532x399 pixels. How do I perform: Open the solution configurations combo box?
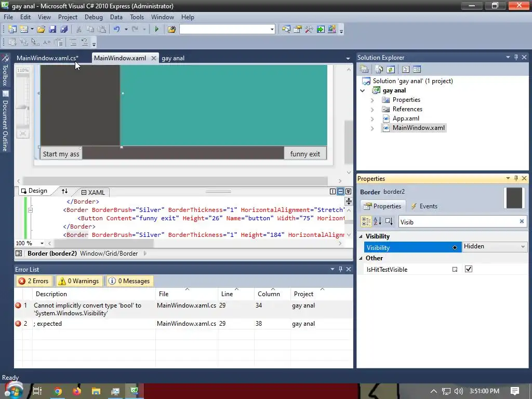pyautogui.click(x=227, y=29)
